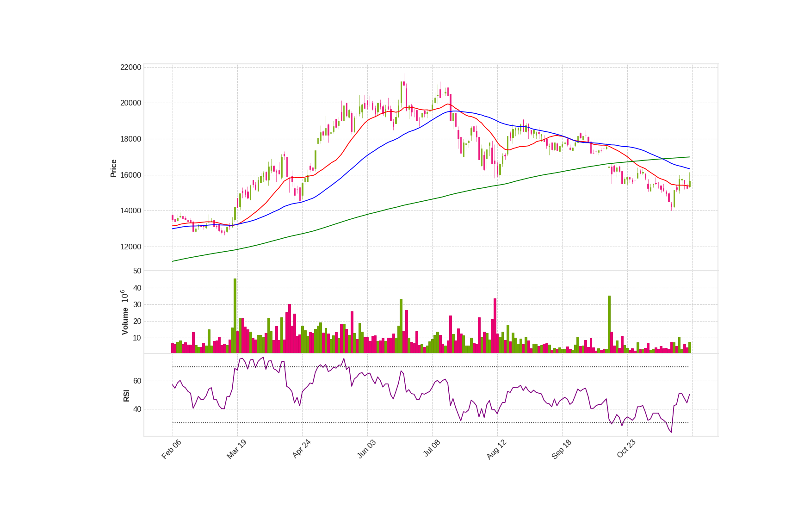Viewport: 798px width, 532px height.
Task: Click the 16000 price axis label
Action: pyautogui.click(x=130, y=175)
